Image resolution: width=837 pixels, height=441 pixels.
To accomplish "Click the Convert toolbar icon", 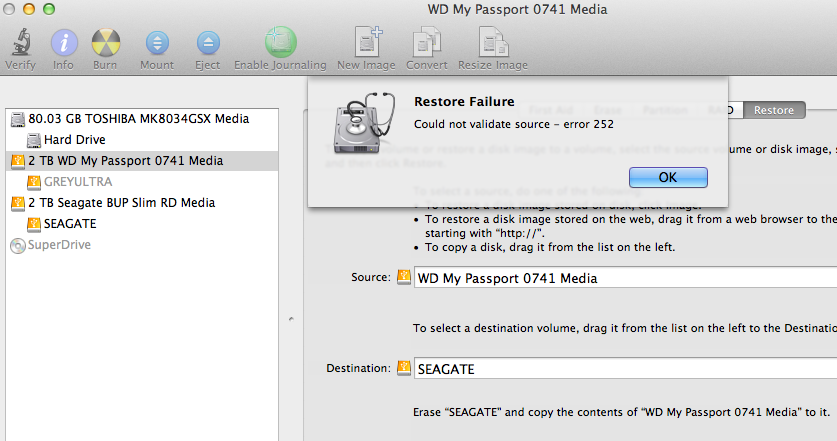I will (427, 42).
